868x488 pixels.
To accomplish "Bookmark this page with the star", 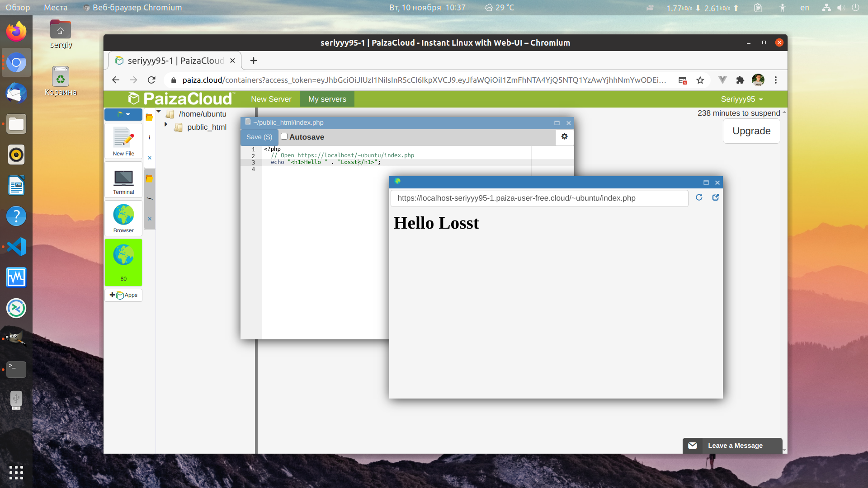I will [x=700, y=80].
